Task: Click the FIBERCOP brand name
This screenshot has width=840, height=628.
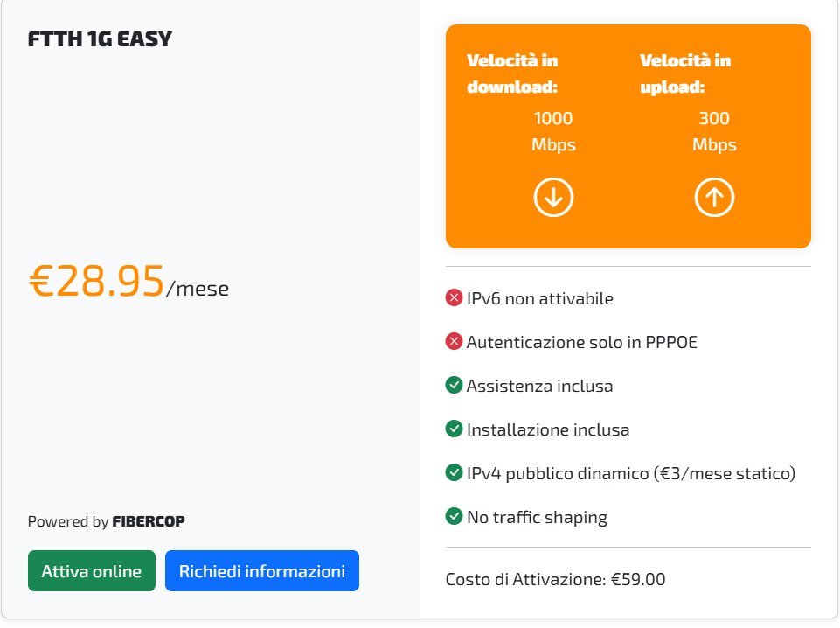Action: pyautogui.click(x=149, y=521)
